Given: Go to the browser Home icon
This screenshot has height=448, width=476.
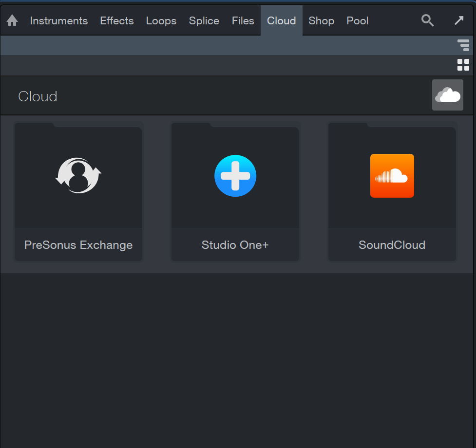Looking at the screenshot, I should [12, 20].
